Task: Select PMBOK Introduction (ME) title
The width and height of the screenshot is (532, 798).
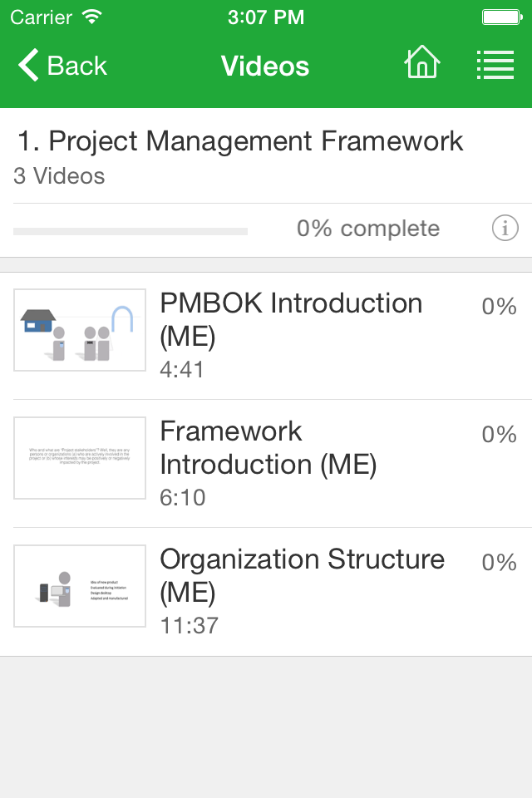Action: click(291, 319)
